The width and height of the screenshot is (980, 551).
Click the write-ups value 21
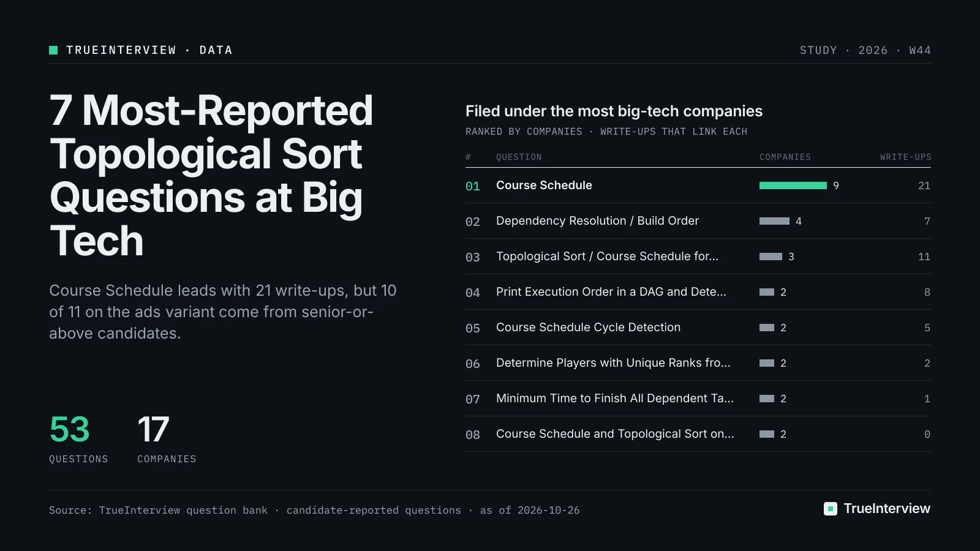click(x=924, y=186)
